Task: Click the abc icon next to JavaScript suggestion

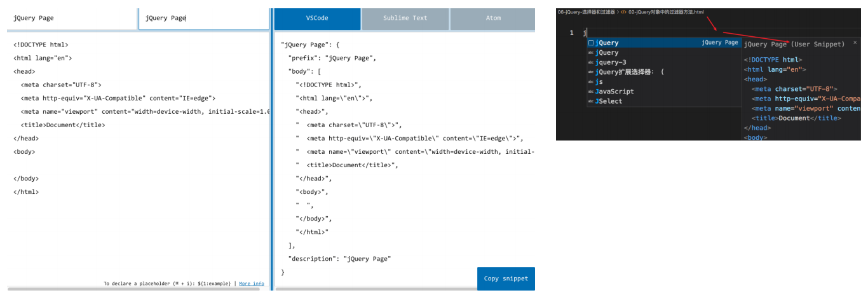Action: (x=591, y=92)
